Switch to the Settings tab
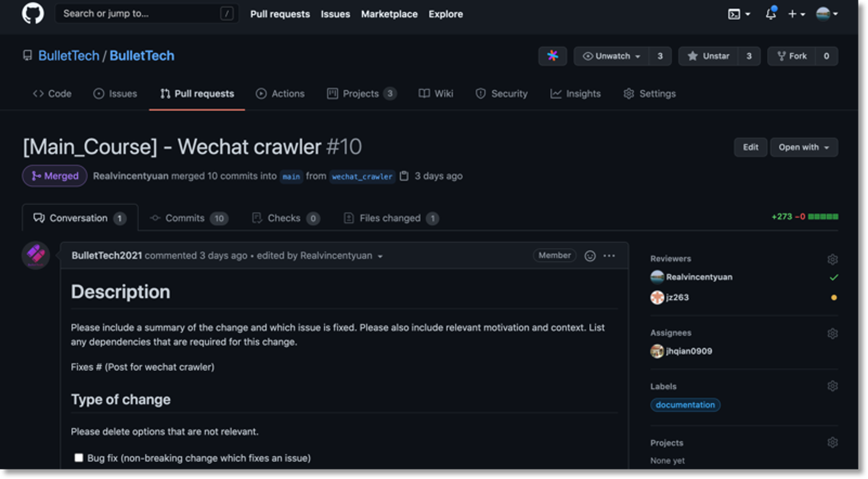 click(x=650, y=94)
